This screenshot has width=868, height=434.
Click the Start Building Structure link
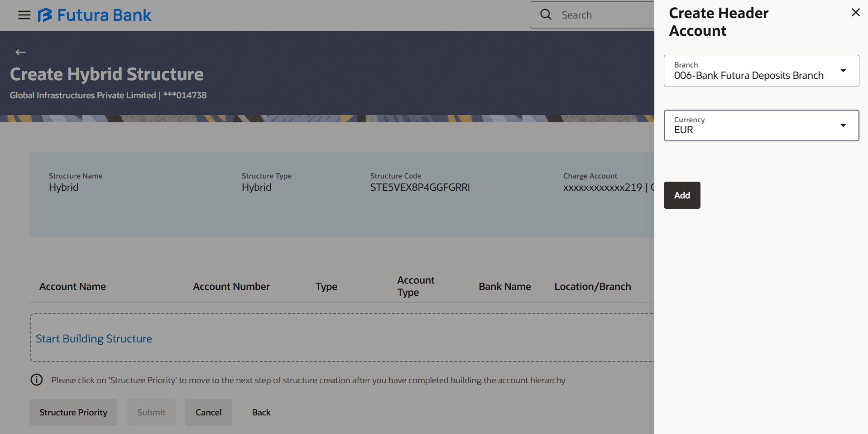[94, 338]
